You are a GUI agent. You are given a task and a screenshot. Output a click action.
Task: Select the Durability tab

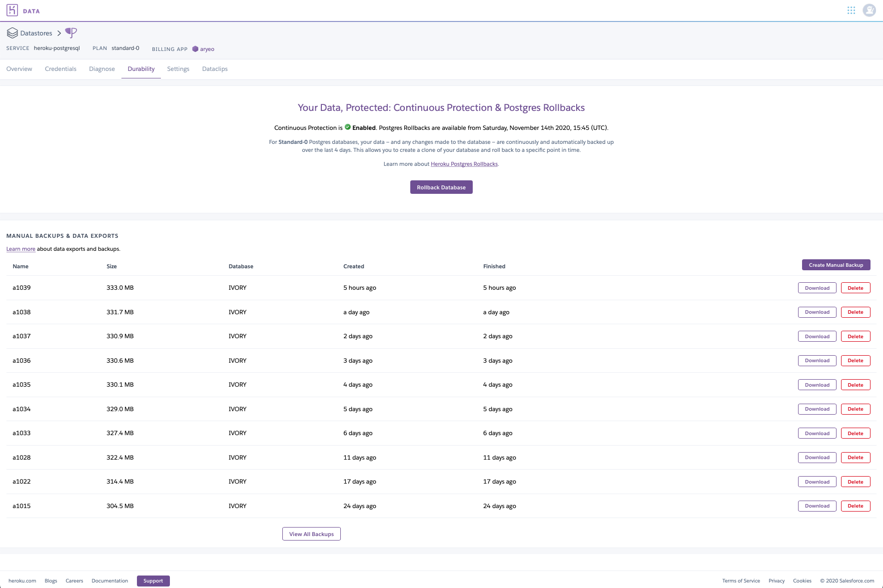pyautogui.click(x=141, y=69)
